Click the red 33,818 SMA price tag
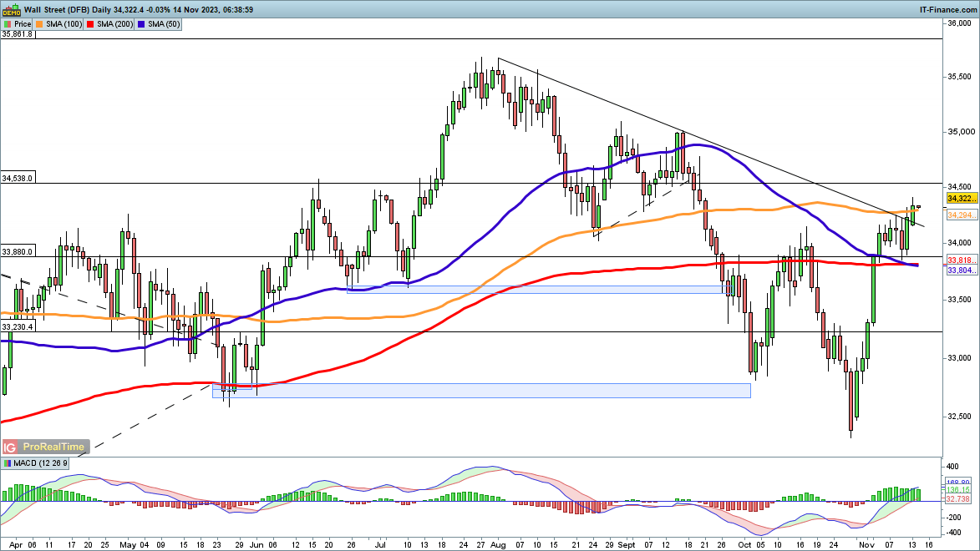The width and height of the screenshot is (980, 551). click(962, 260)
